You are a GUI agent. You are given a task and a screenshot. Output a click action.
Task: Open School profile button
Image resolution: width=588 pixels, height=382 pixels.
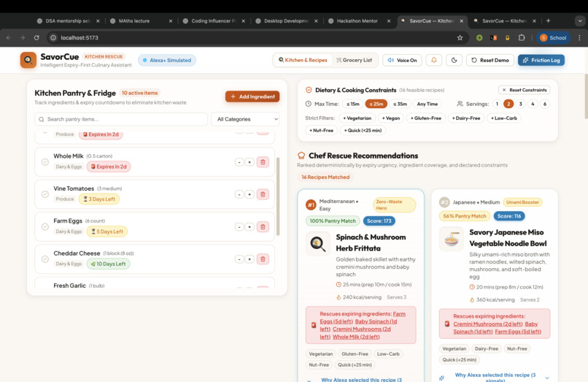pos(553,37)
